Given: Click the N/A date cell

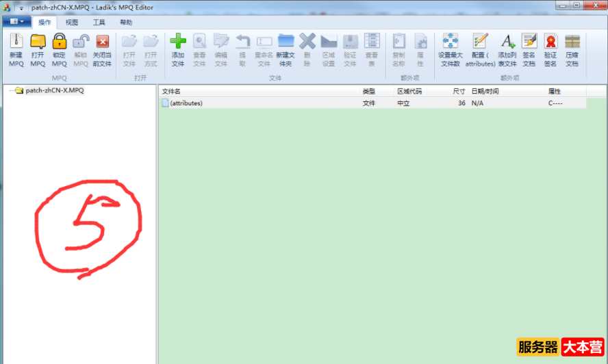Looking at the screenshot, I should tap(477, 103).
